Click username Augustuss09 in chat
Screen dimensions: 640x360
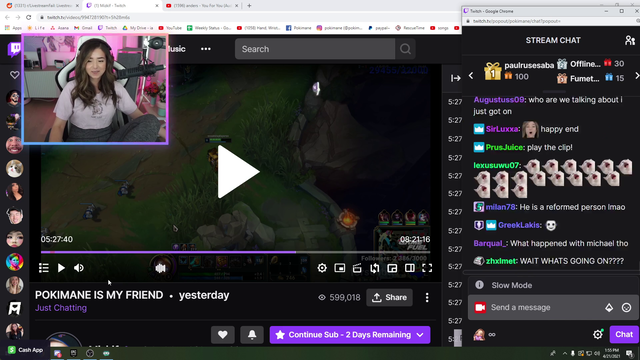(499, 100)
